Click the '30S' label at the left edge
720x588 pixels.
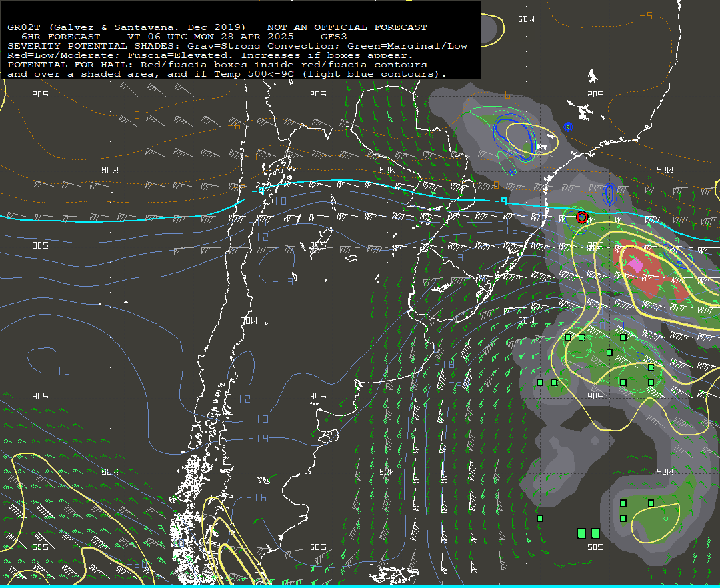(41, 245)
